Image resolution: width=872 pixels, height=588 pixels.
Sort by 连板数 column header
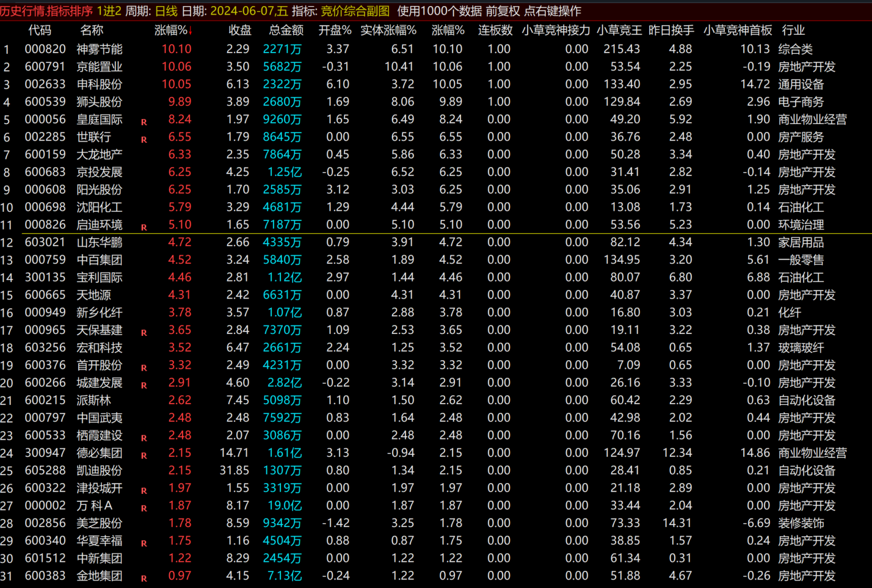[495, 31]
